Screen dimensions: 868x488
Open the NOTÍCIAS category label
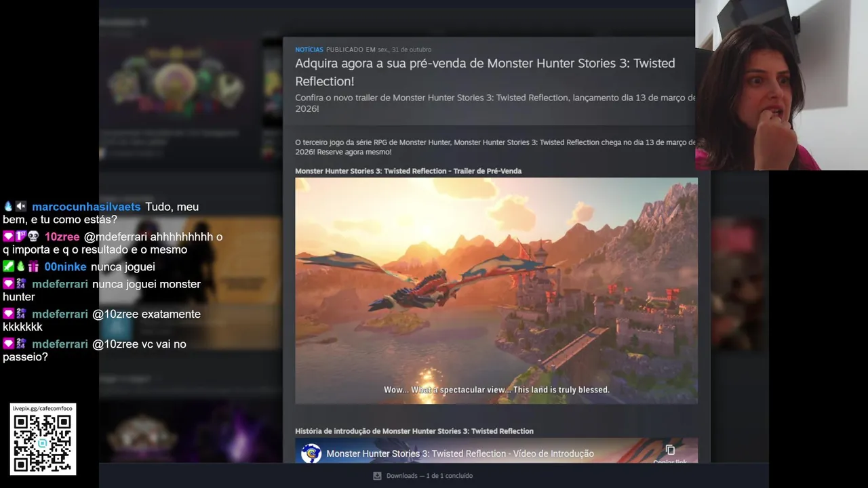click(309, 49)
